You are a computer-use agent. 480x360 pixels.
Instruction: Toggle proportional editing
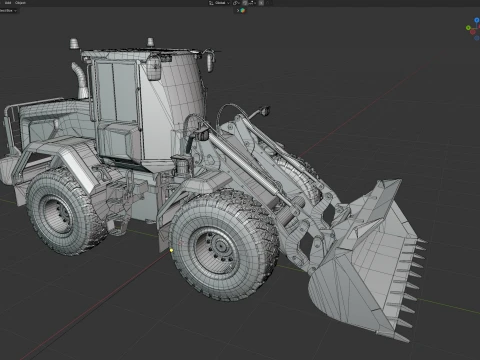click(261, 3)
